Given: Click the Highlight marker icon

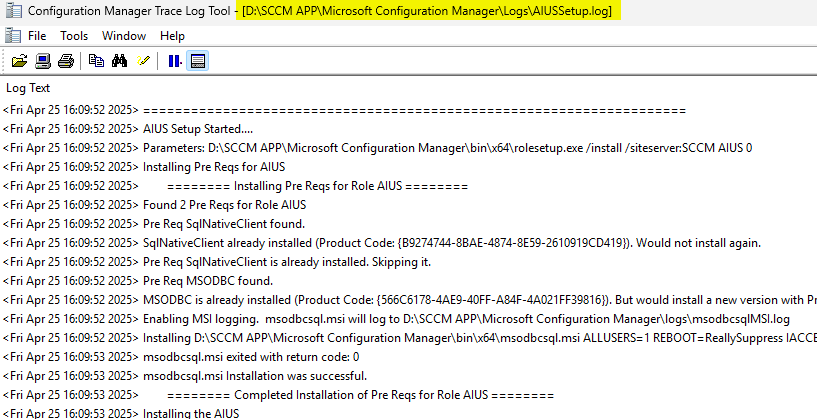Looking at the screenshot, I should (143, 61).
